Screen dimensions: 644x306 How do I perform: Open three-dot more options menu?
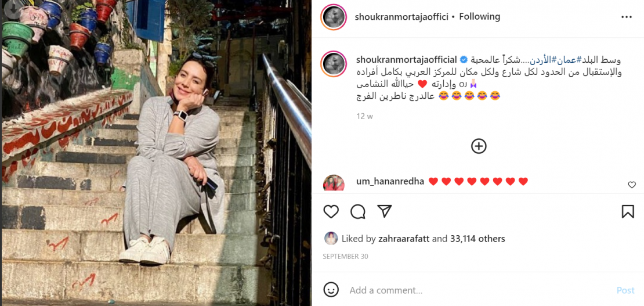click(x=627, y=17)
